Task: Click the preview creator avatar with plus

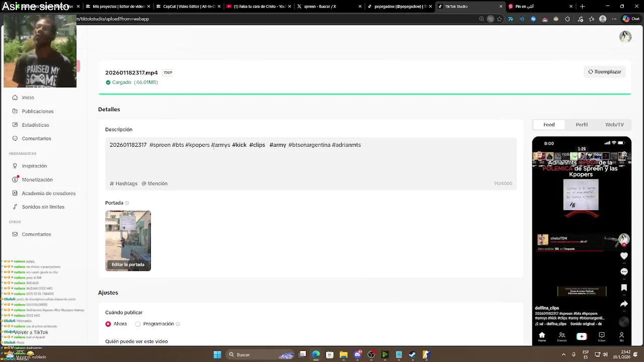Action: click(x=624, y=239)
